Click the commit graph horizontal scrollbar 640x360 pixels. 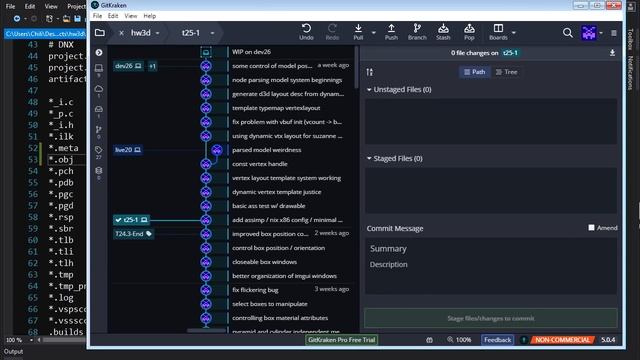coord(206,331)
